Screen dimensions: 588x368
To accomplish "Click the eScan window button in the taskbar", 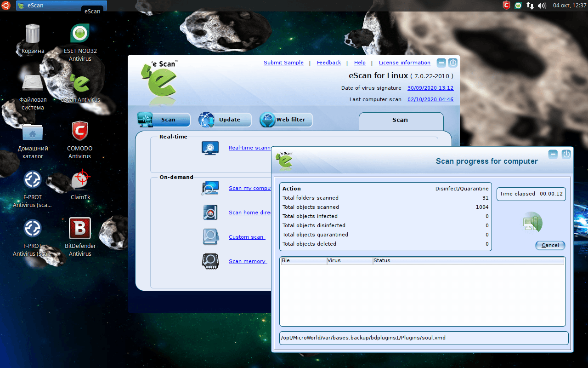I will (x=62, y=6).
